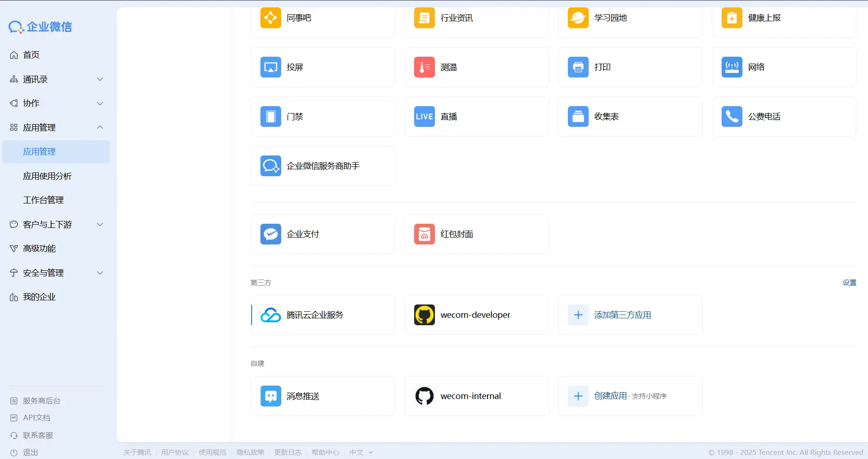Open 隐私政策 footer link
The height and width of the screenshot is (459, 868).
click(250, 453)
